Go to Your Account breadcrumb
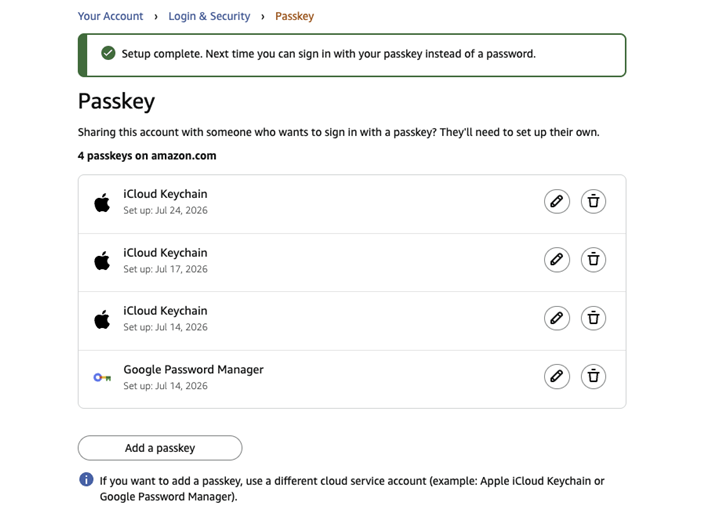This screenshot has width=722, height=532. point(111,16)
